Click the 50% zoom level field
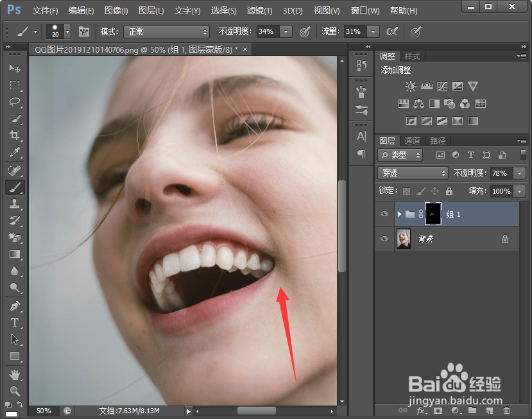 coord(44,411)
